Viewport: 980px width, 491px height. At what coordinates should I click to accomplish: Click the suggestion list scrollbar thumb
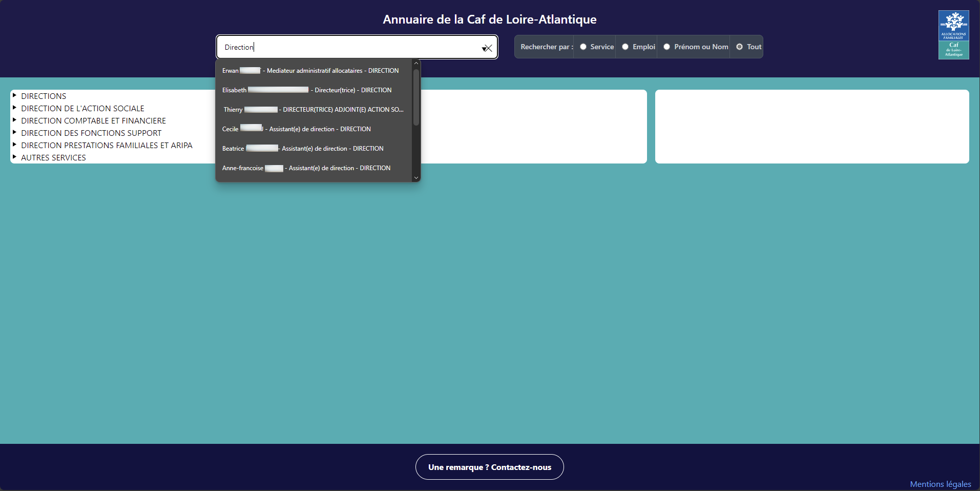416,97
